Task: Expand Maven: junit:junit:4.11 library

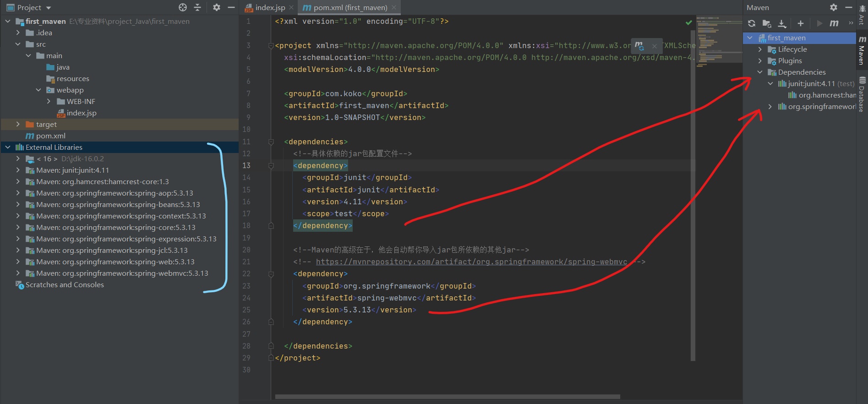Action: tap(18, 170)
